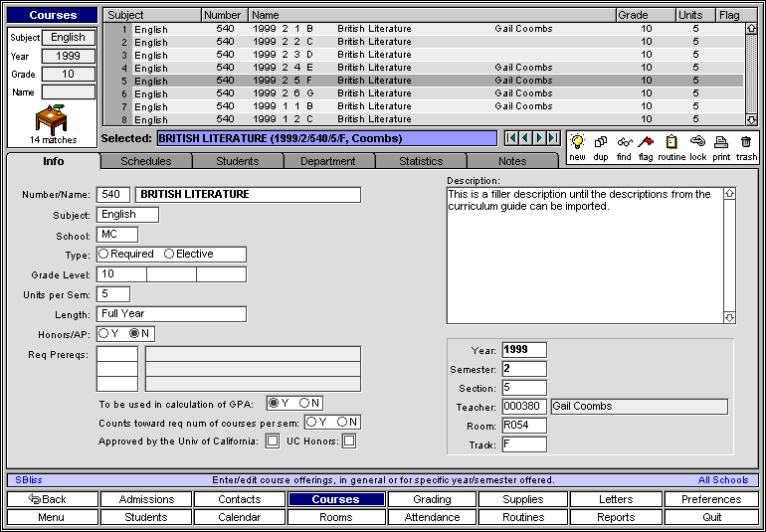
Task: Open the Preferences module
Action: pos(711,499)
